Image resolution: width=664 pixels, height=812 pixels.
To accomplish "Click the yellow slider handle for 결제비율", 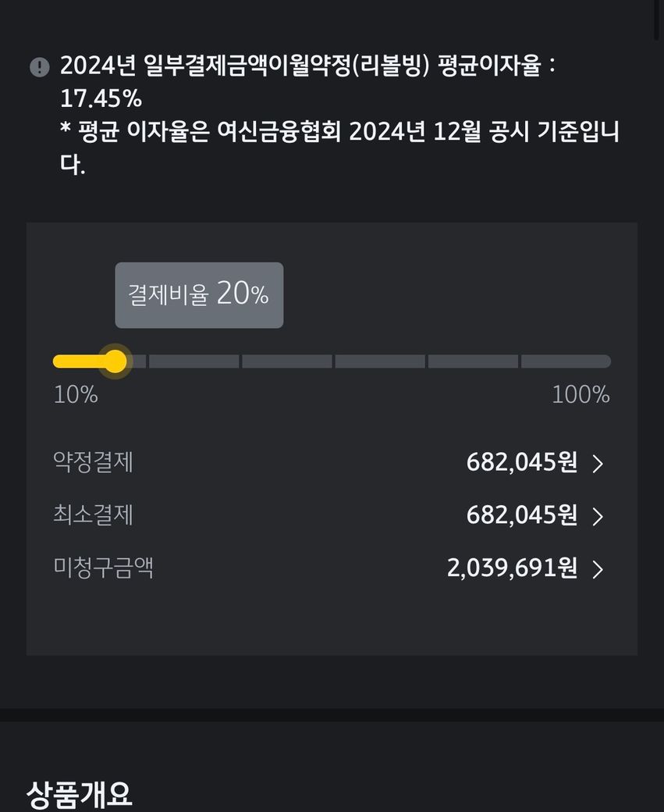I will pyautogui.click(x=115, y=361).
